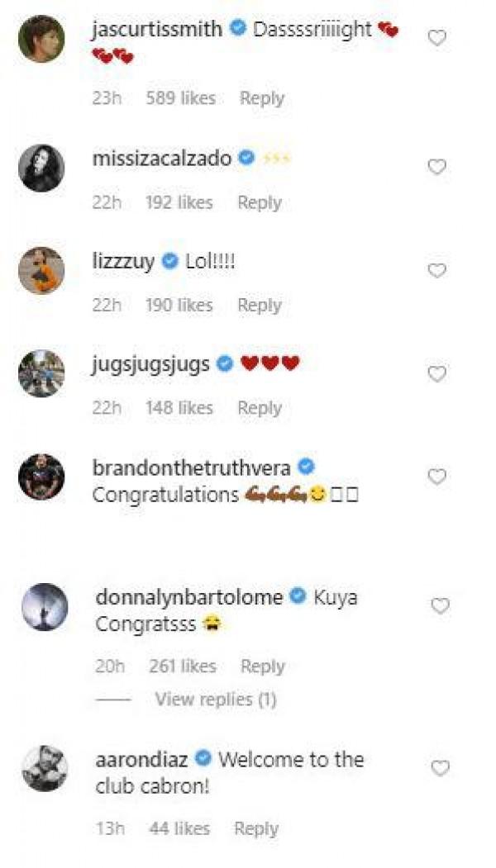Reply to jascurtissmith's comment
This screenshot has height=868, width=496.
click(262, 98)
